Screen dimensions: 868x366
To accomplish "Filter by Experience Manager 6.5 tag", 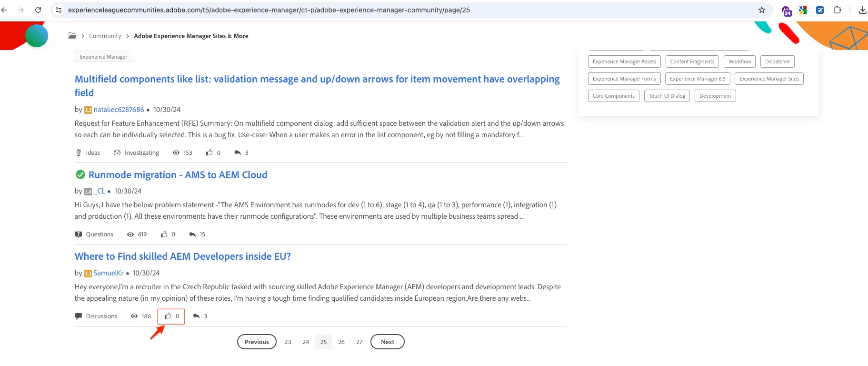I will (698, 79).
